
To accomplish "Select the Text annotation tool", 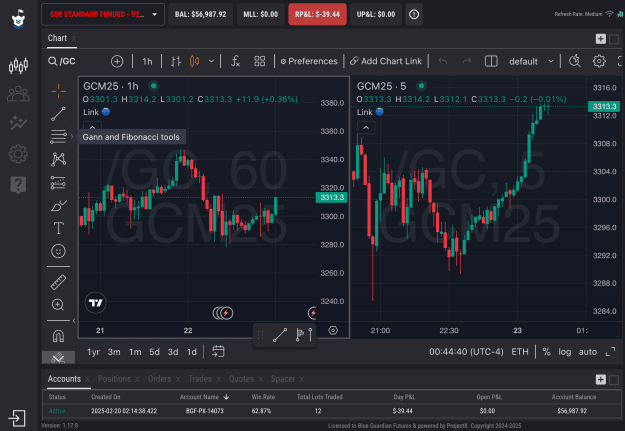I will pyautogui.click(x=59, y=228).
